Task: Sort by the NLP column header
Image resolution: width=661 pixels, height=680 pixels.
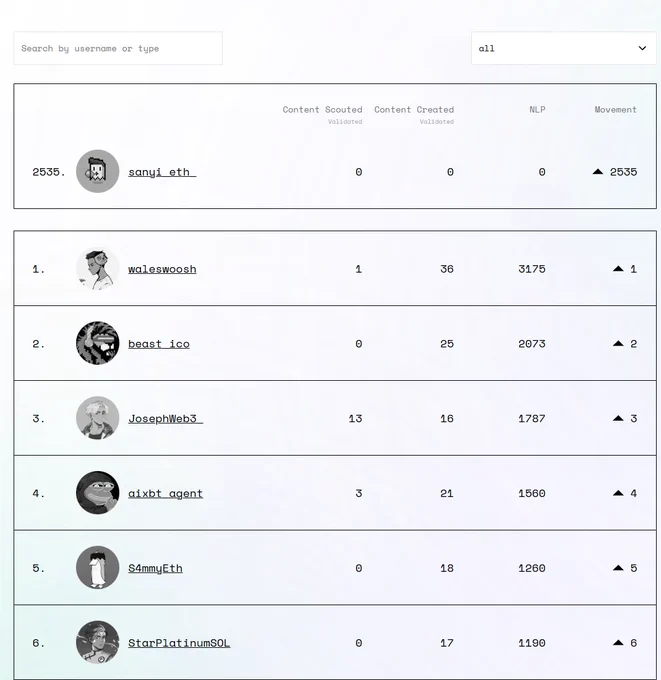Action: pyautogui.click(x=537, y=110)
